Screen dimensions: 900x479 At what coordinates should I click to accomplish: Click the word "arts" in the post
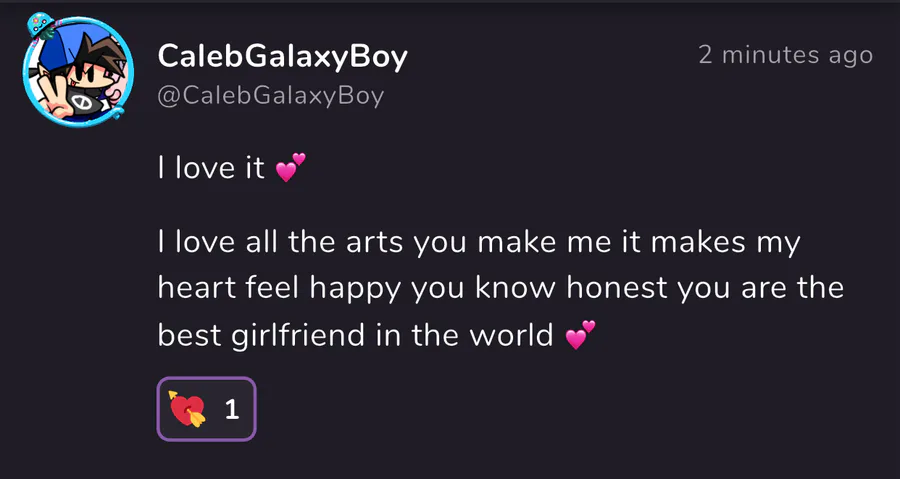[364, 243]
